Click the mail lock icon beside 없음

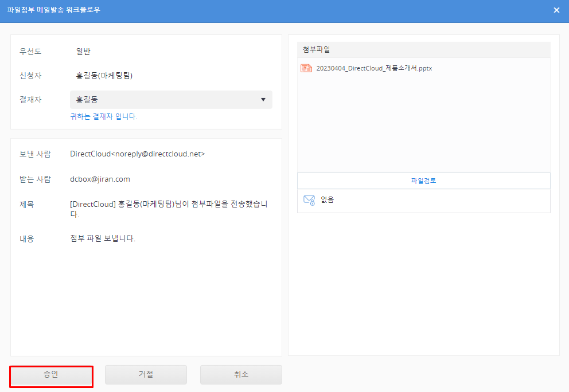(x=309, y=200)
